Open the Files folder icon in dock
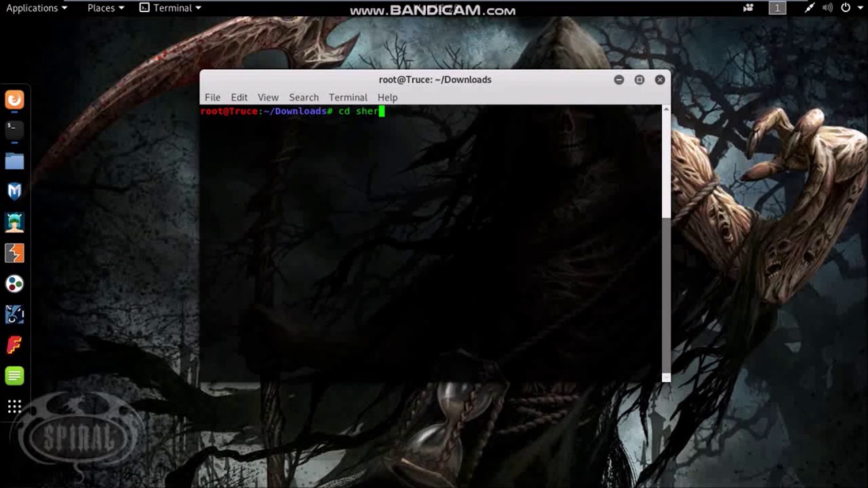Image resolution: width=868 pixels, height=488 pixels. click(x=14, y=161)
